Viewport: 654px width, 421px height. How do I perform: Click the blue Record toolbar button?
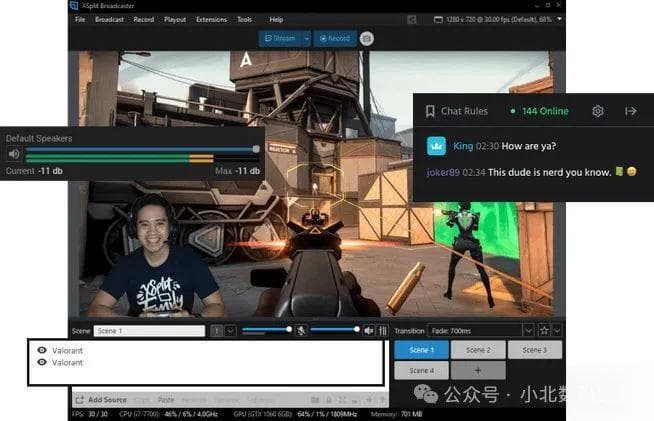click(335, 38)
